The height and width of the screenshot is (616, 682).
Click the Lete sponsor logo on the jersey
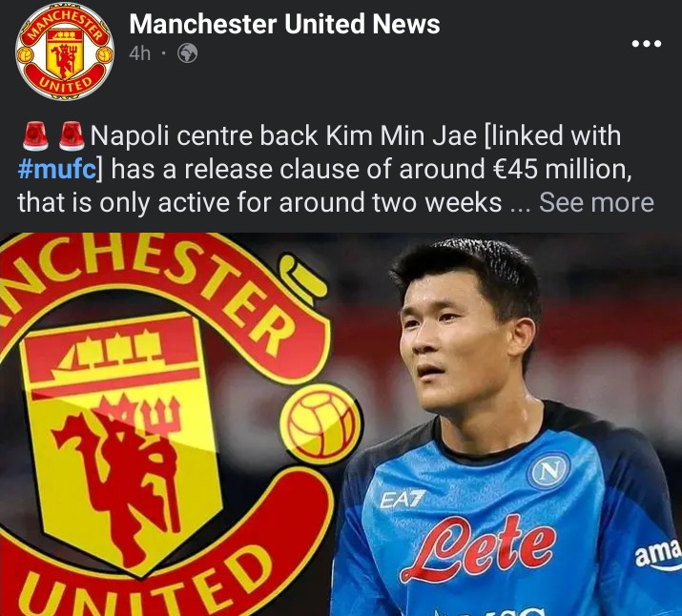click(x=478, y=549)
